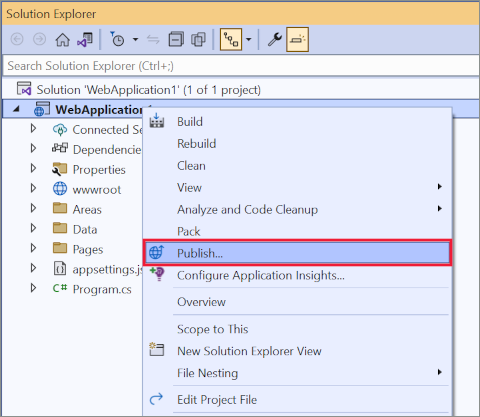Click the Publish globe icon
Viewport: 480px width, 417px height.
157,252
